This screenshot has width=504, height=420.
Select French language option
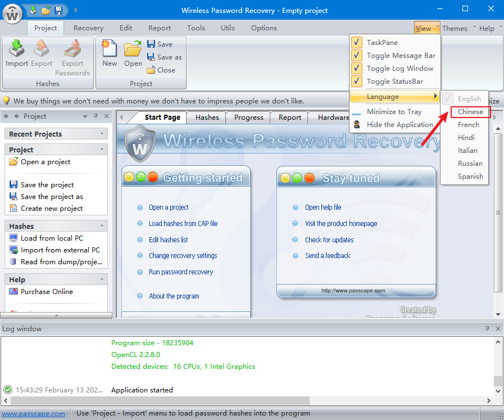465,124
